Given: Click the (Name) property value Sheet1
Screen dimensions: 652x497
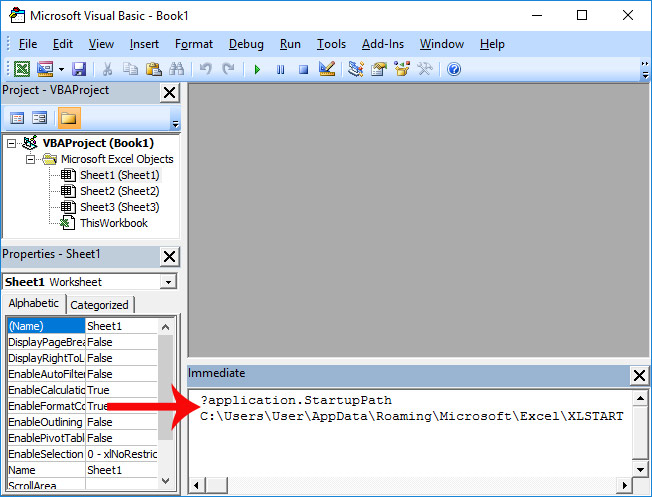Looking at the screenshot, I should pos(121,326).
